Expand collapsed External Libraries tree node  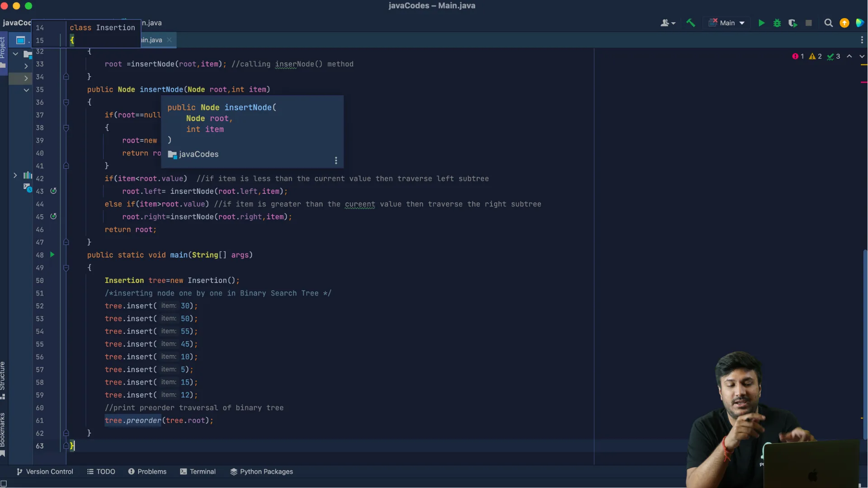click(15, 175)
